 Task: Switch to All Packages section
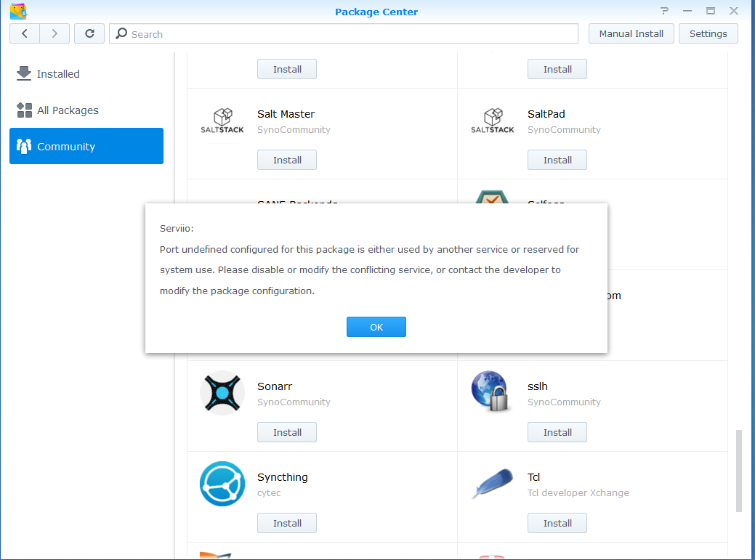[x=68, y=110]
